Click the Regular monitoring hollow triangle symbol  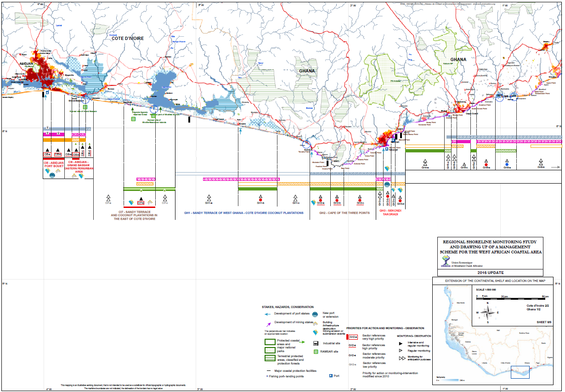(401, 351)
